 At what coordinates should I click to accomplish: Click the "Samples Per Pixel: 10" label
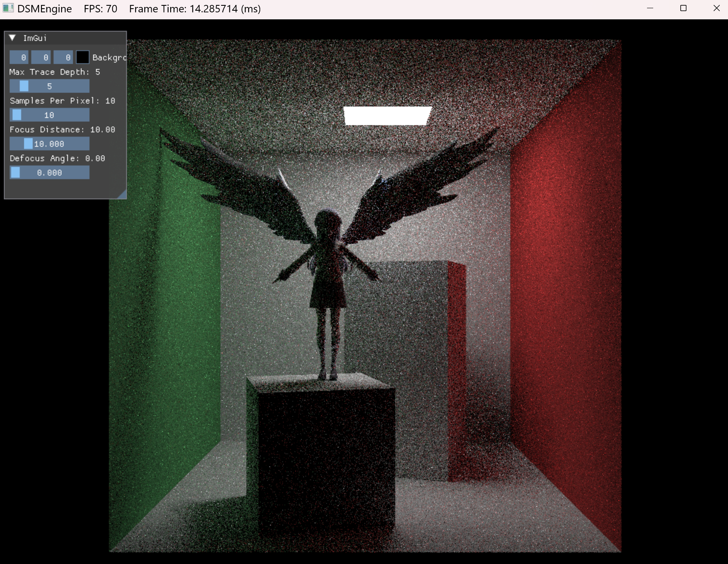pyautogui.click(x=62, y=101)
